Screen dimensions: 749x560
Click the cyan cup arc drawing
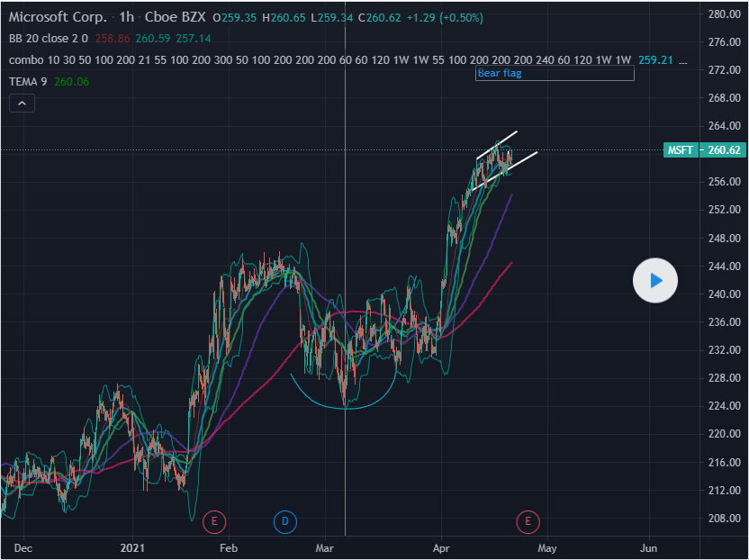pyautogui.click(x=345, y=408)
